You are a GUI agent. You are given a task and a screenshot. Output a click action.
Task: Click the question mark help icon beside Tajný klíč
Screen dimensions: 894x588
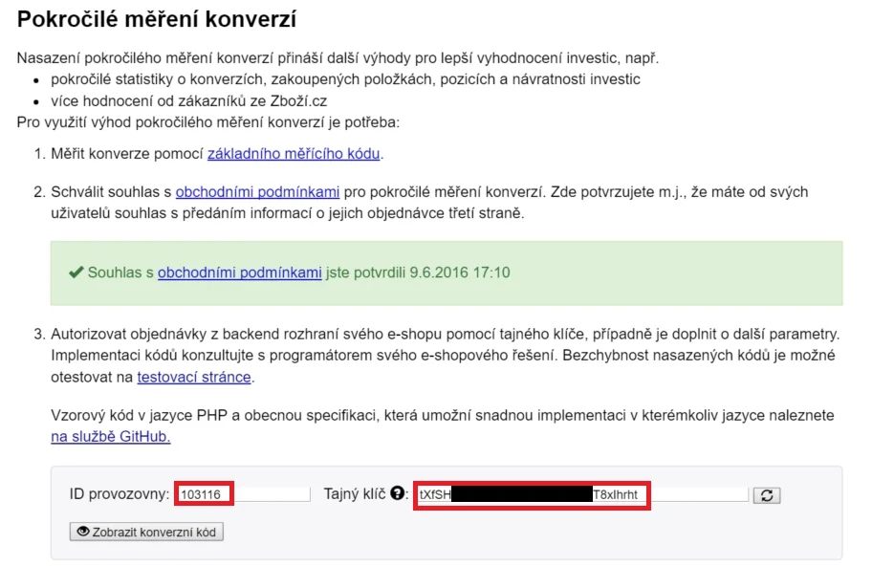399,494
